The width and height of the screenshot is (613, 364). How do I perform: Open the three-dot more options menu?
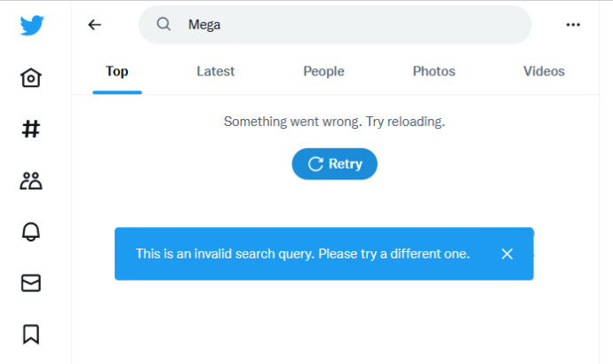pos(573,25)
